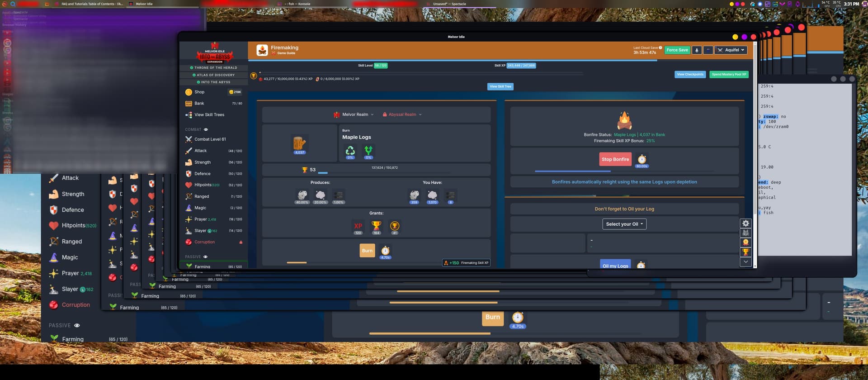Image resolution: width=868 pixels, height=380 pixels.
Task: Open View Skill Trees in sidebar
Action: click(213, 115)
